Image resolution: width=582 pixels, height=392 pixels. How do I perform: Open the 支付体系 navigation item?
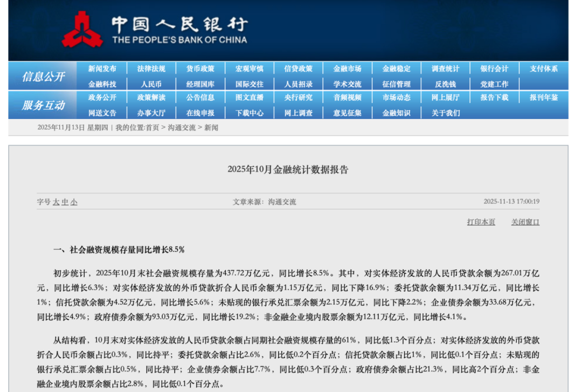544,68
